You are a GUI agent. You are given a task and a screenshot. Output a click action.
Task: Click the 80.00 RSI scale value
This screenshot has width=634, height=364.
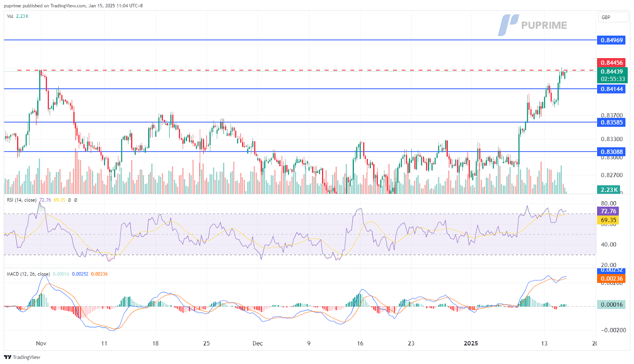click(609, 203)
